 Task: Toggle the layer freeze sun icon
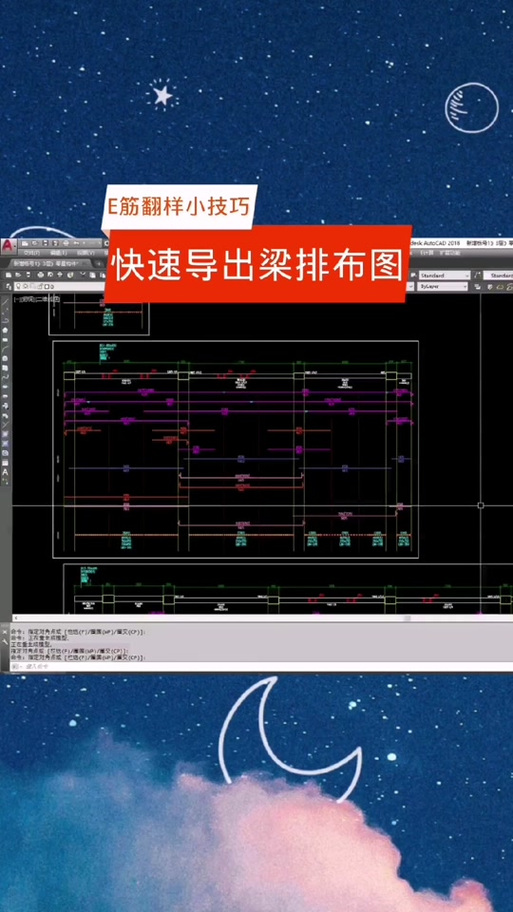coord(25,286)
